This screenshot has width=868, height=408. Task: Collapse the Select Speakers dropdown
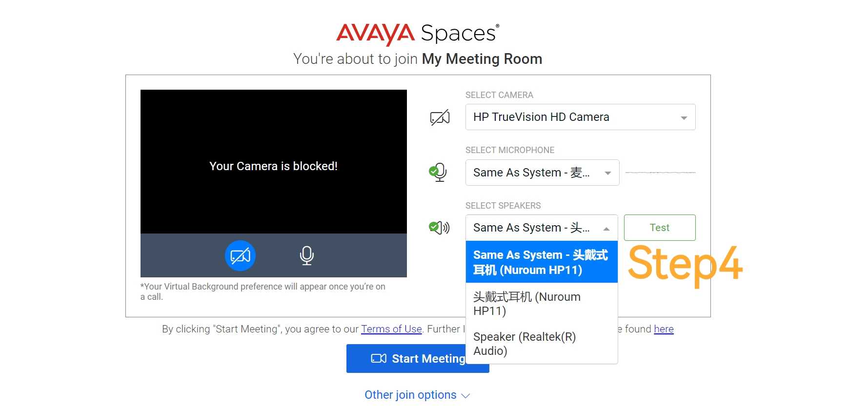542,228
